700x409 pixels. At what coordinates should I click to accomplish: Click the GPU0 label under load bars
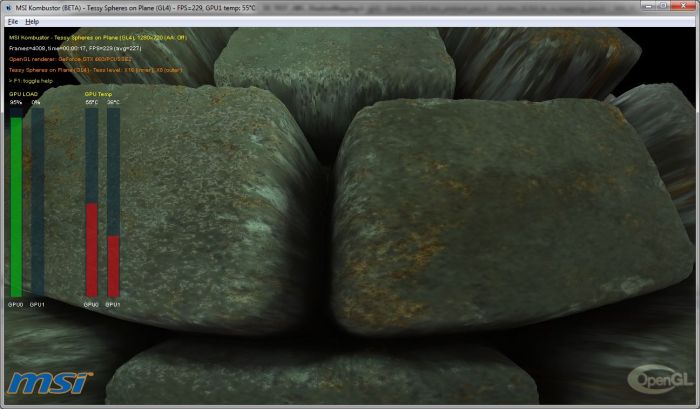(16, 305)
